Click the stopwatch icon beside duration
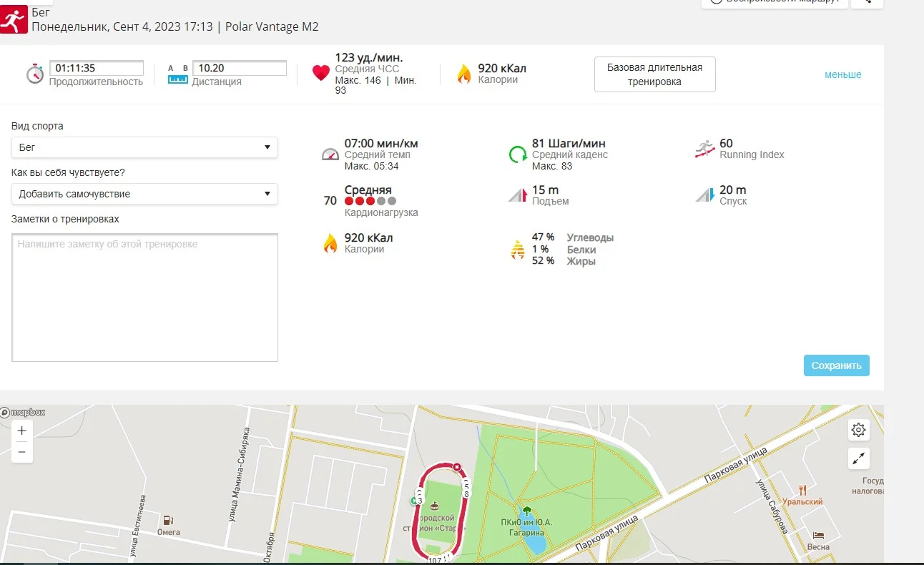 [x=35, y=74]
